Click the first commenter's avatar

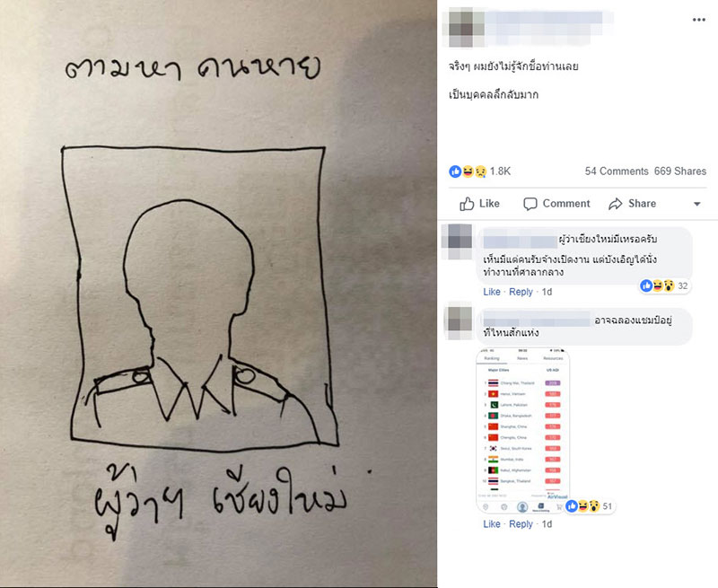tap(460, 241)
